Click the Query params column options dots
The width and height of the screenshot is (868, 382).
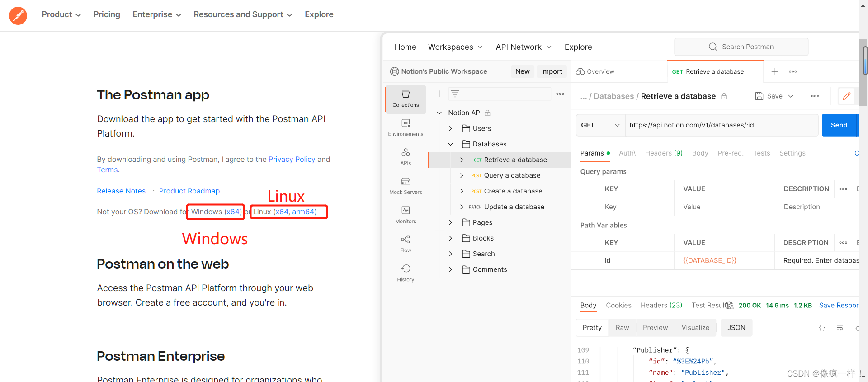pyautogui.click(x=843, y=189)
